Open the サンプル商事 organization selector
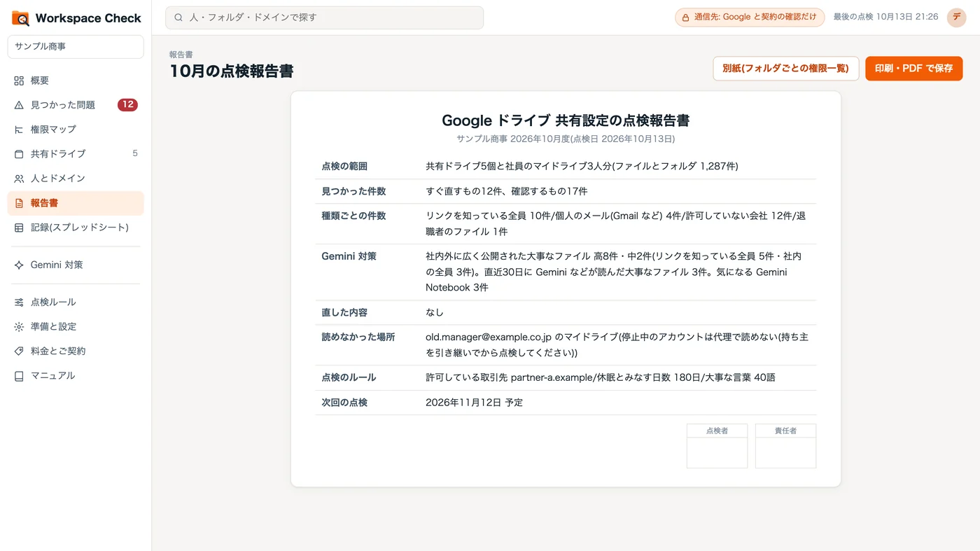This screenshot has height=551, width=980. [76, 47]
